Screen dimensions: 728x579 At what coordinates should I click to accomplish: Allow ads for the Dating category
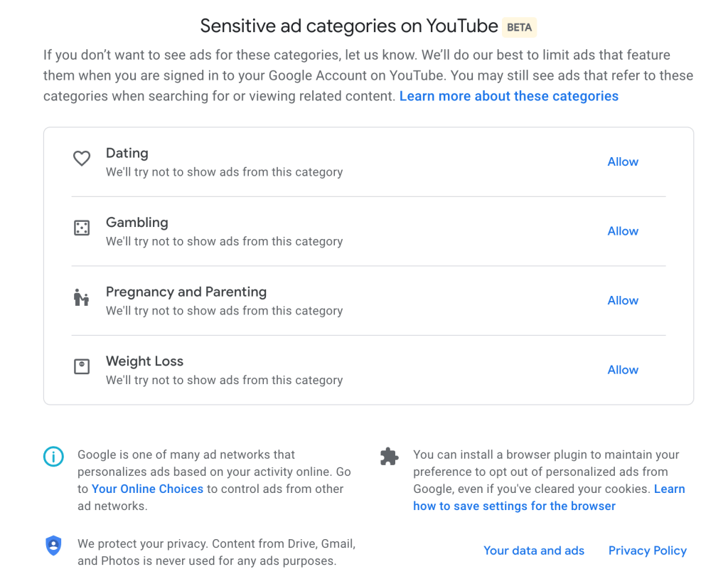click(x=623, y=162)
